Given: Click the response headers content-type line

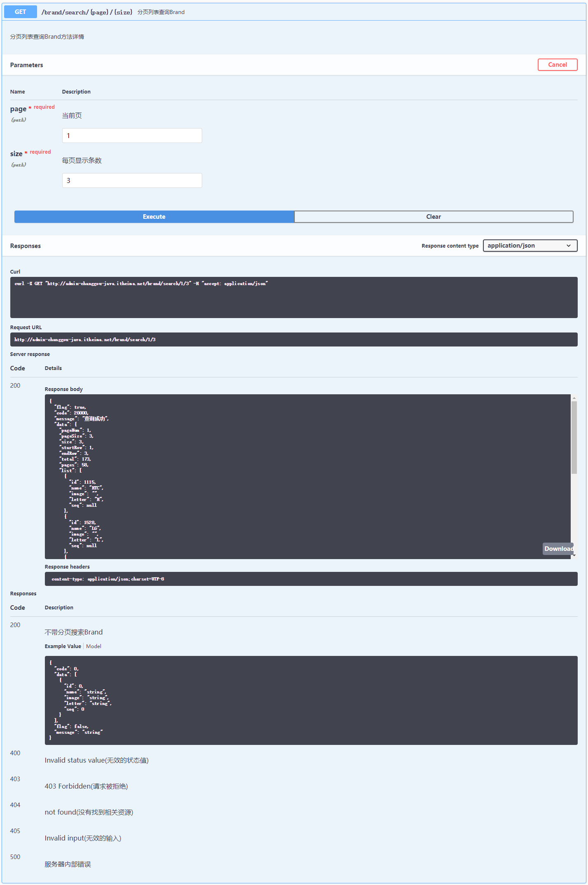Looking at the screenshot, I should pyautogui.click(x=107, y=579).
